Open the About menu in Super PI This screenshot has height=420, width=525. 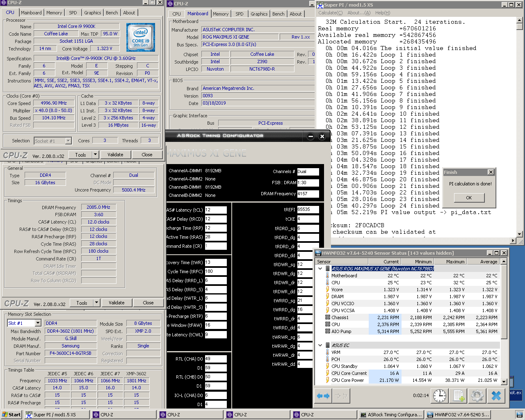359,13
